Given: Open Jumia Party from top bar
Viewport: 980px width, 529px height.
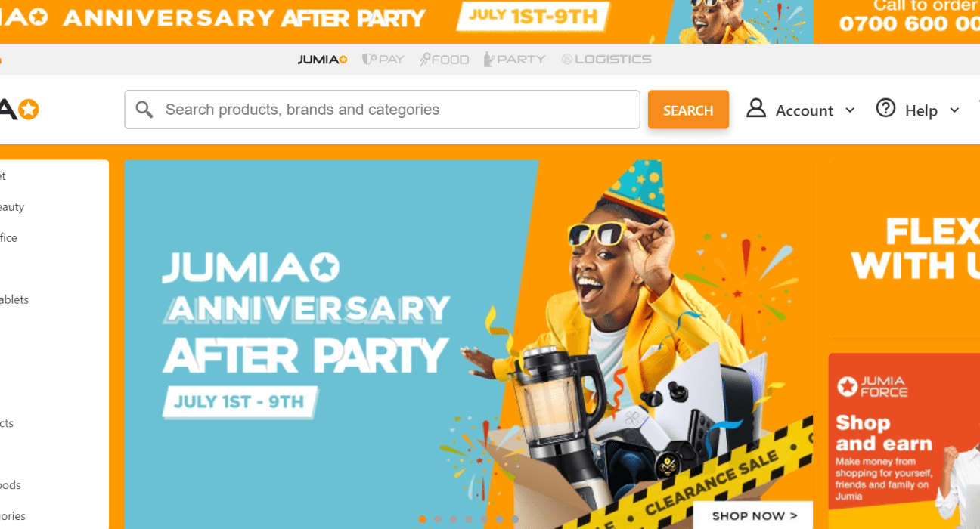Looking at the screenshot, I should tap(515, 59).
